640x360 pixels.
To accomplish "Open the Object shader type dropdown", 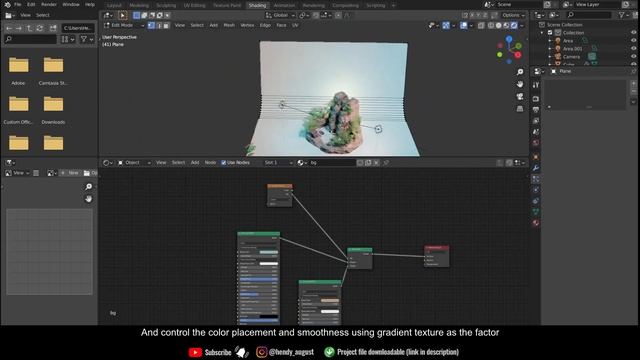I will (134, 162).
